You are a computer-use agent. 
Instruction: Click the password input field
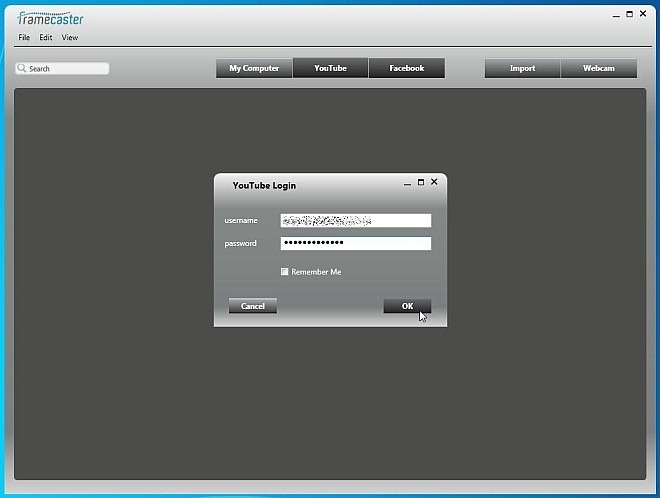356,243
